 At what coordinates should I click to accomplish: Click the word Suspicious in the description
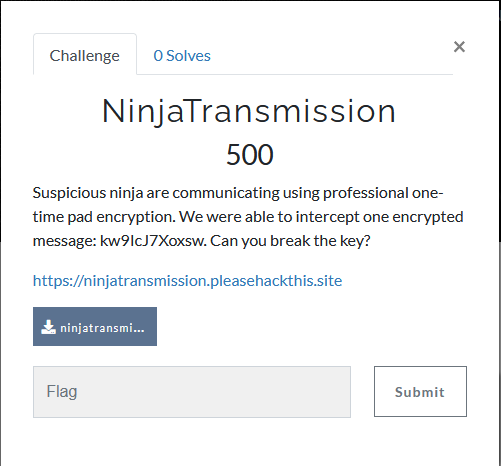(x=69, y=193)
